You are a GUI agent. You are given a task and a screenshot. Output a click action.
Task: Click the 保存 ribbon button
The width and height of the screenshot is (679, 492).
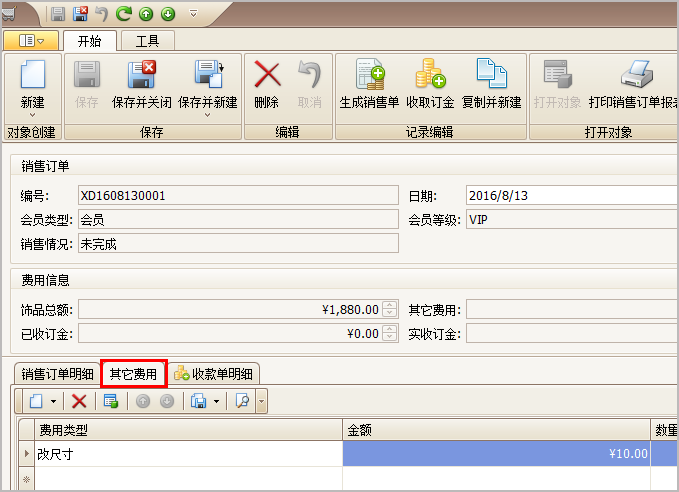pos(87,84)
